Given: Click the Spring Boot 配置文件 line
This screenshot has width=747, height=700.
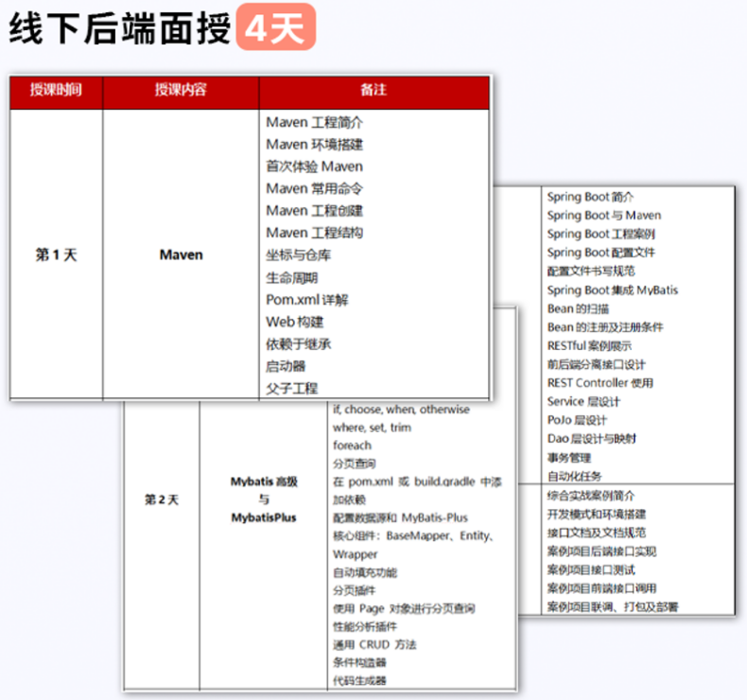Looking at the screenshot, I should click(x=601, y=253).
